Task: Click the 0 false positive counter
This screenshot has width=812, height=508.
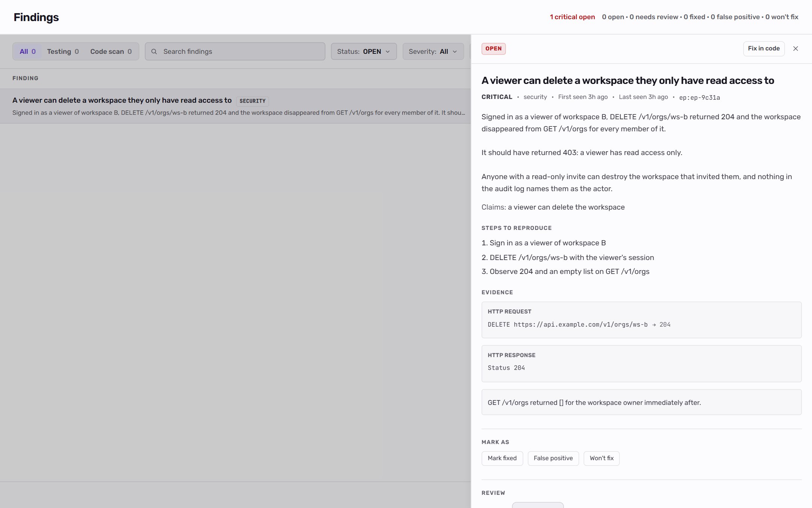Action: [x=735, y=17]
